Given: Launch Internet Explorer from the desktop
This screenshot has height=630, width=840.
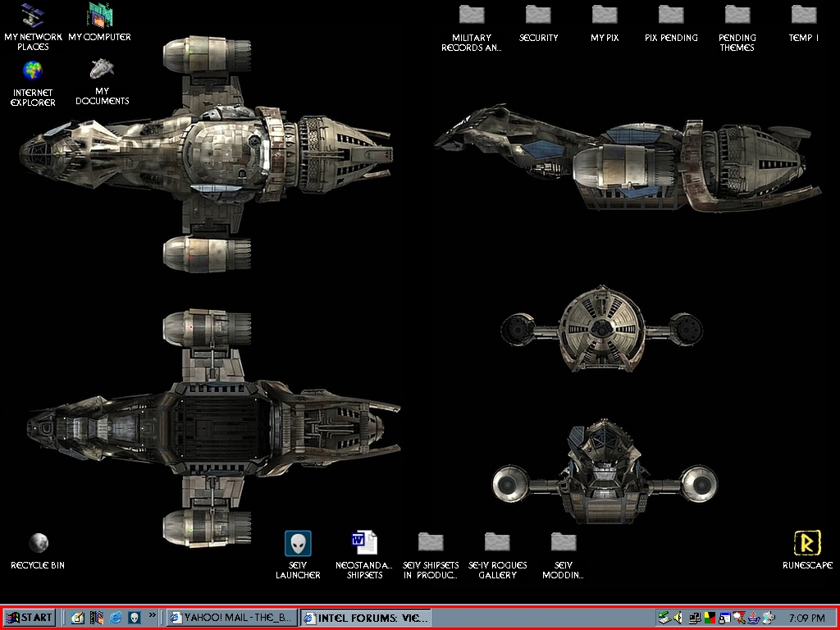Looking at the screenshot, I should coord(33,71).
